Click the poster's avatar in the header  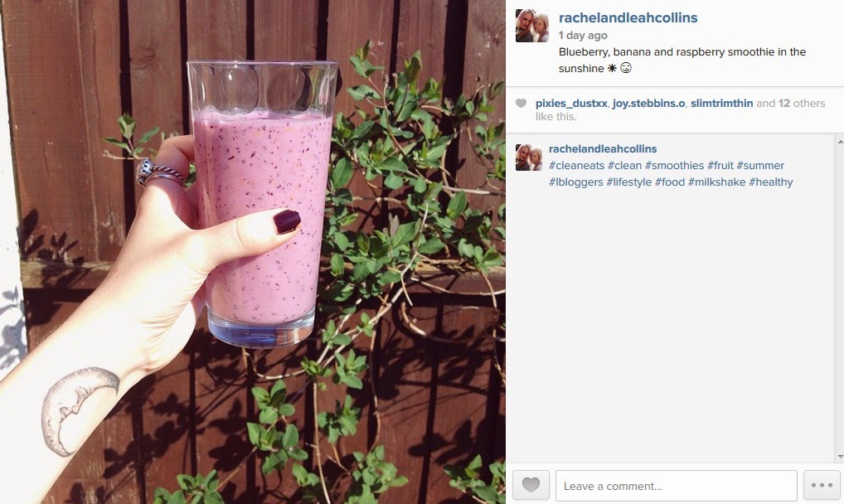point(531,26)
